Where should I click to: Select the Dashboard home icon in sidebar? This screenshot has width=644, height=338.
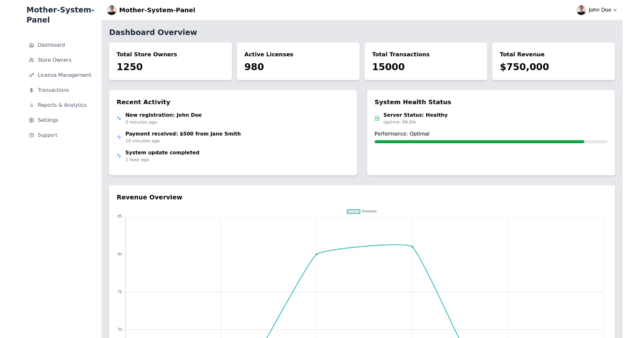[31, 45]
